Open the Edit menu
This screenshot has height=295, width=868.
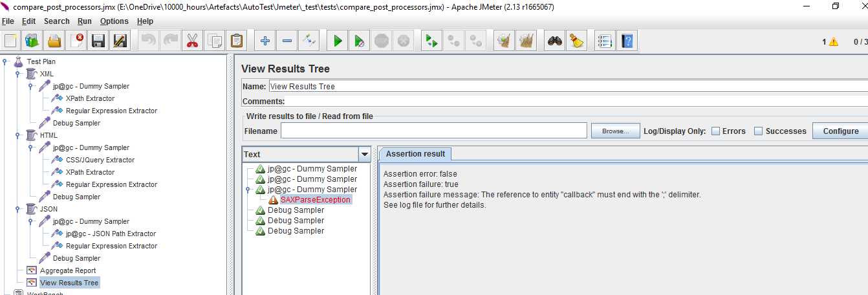[28, 21]
